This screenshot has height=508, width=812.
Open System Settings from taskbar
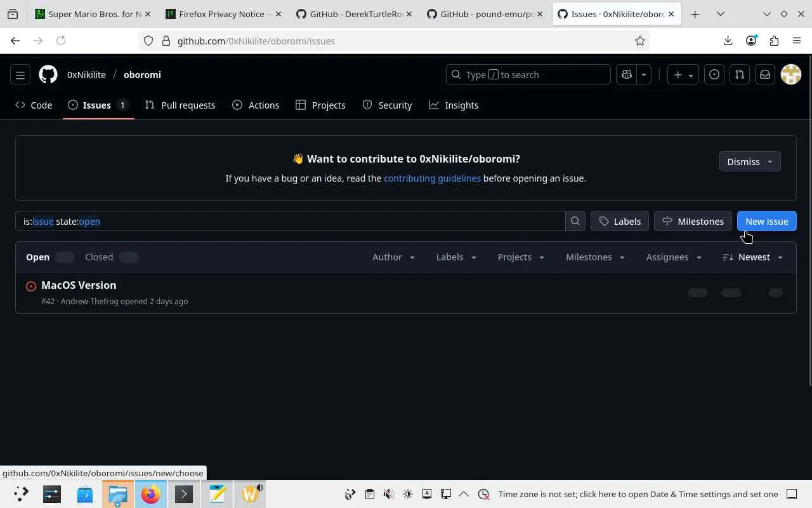[x=52, y=494]
